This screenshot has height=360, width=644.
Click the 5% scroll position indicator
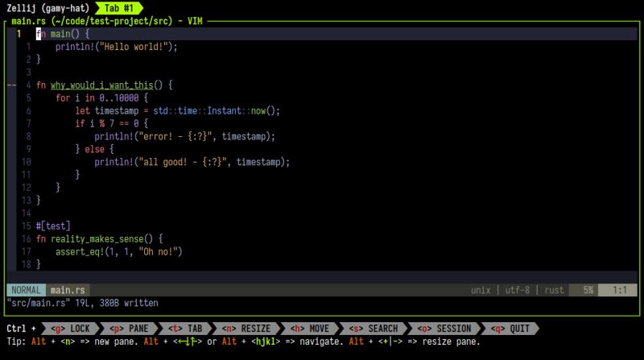click(x=584, y=290)
